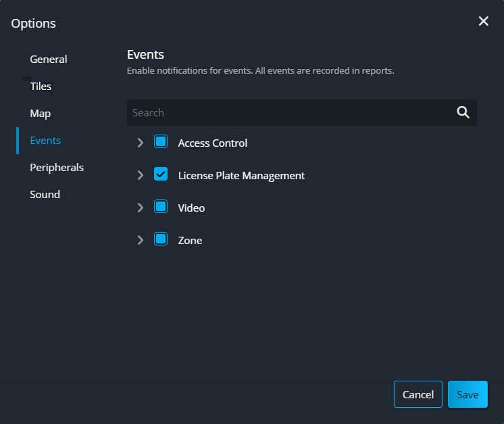Toggle the Video events checkbox
Image resolution: width=504 pixels, height=424 pixels.
coord(161,207)
